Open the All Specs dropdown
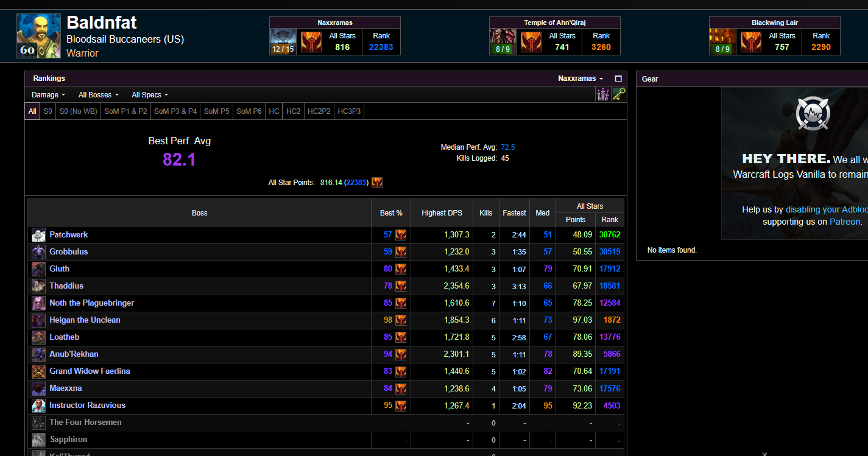Image resolution: width=868 pixels, height=456 pixels. 150,95
